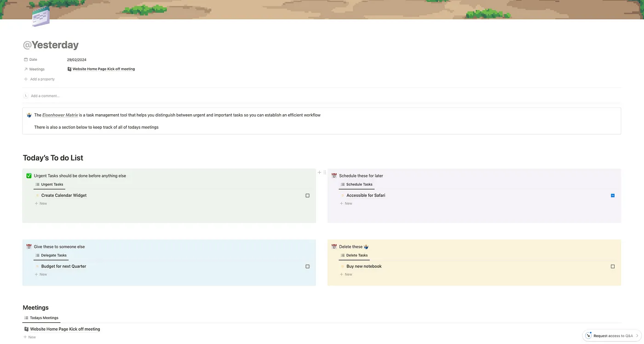This screenshot has width=644, height=344.
Task: Click the Request access to Q&A sparkle icon
Action: click(588, 336)
